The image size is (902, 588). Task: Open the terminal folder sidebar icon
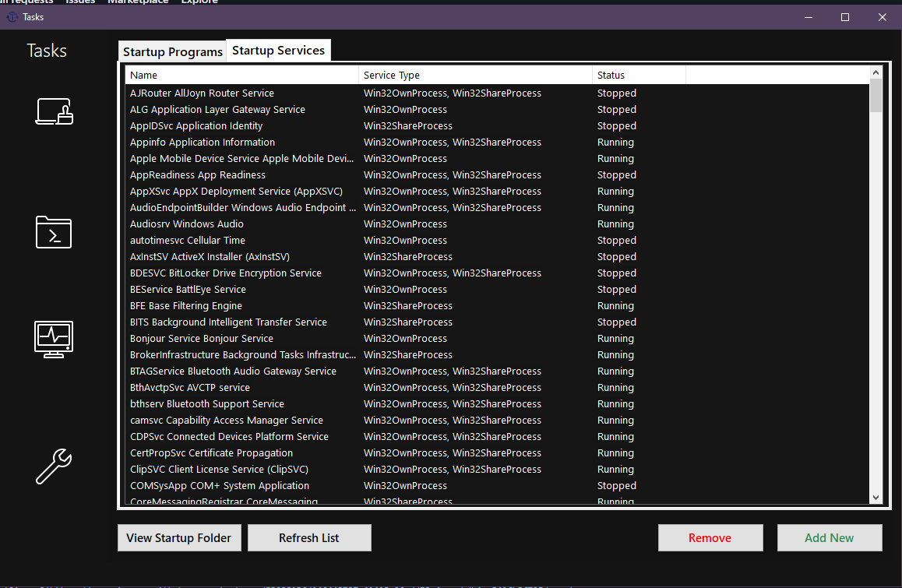(54, 232)
